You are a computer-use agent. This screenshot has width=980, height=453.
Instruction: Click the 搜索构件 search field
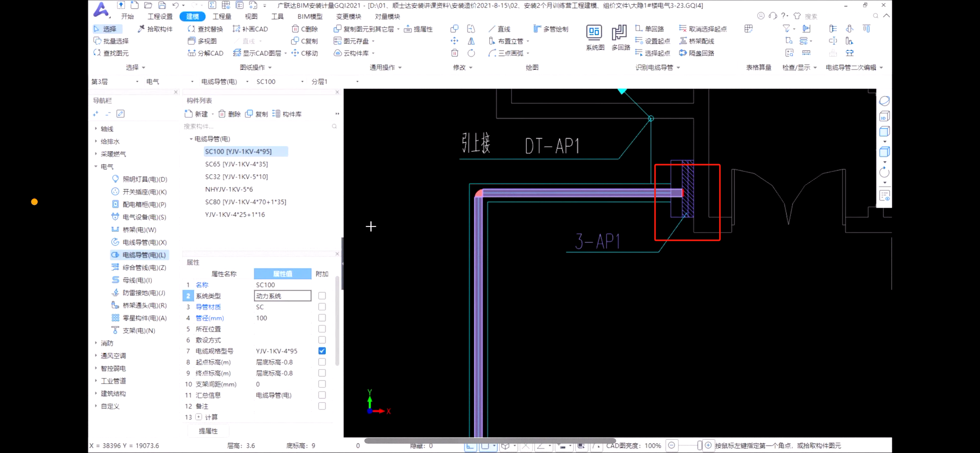(260, 126)
